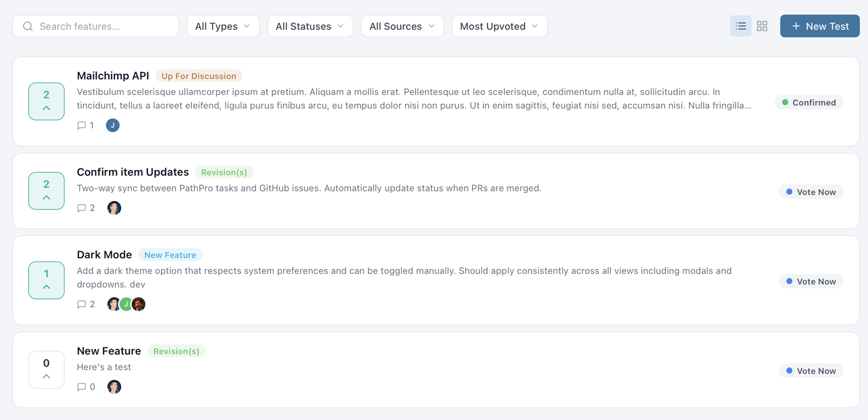Click the search magnifier icon
Screen dimensions: 868x420
pyautogui.click(x=28, y=26)
